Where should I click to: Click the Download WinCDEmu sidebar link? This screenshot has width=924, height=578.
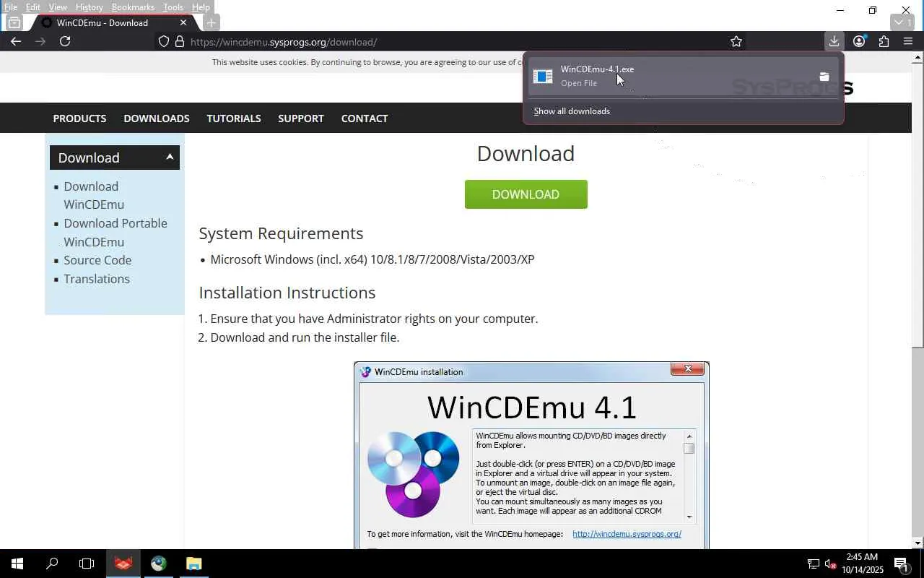coord(94,195)
